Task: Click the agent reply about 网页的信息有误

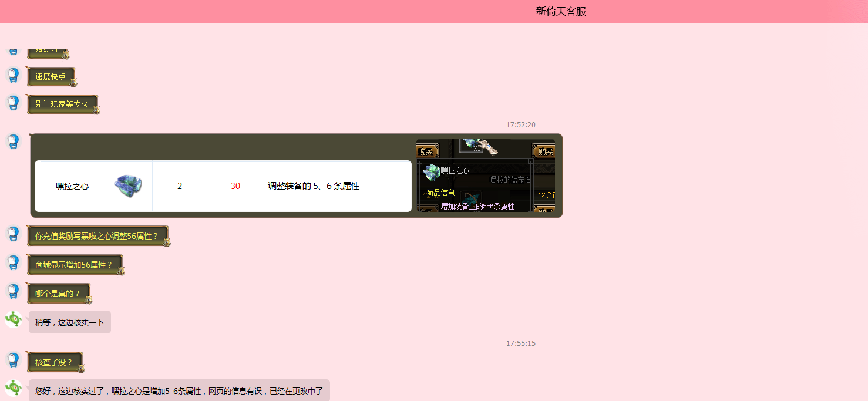Action: (x=179, y=390)
